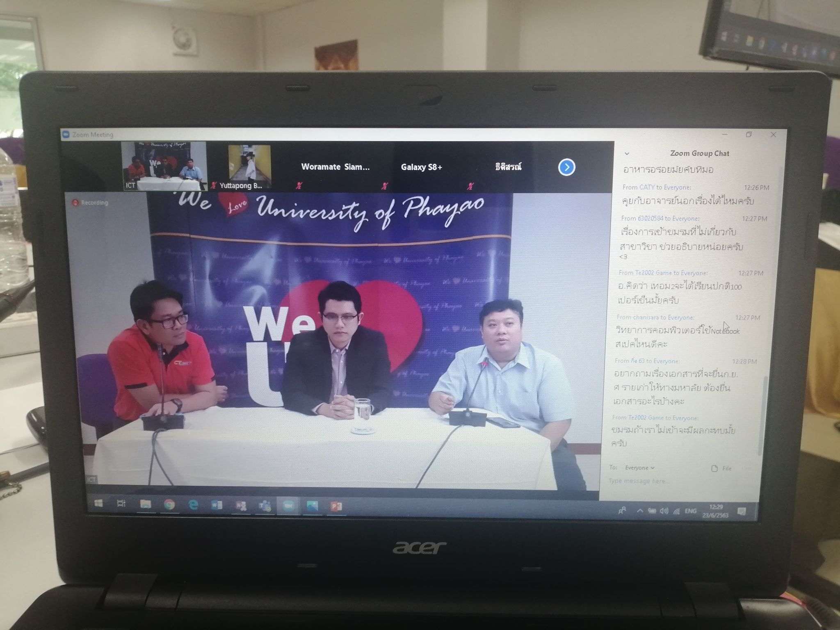Click the Zoom Group Chat title
The height and width of the screenshot is (630, 840).
(699, 153)
